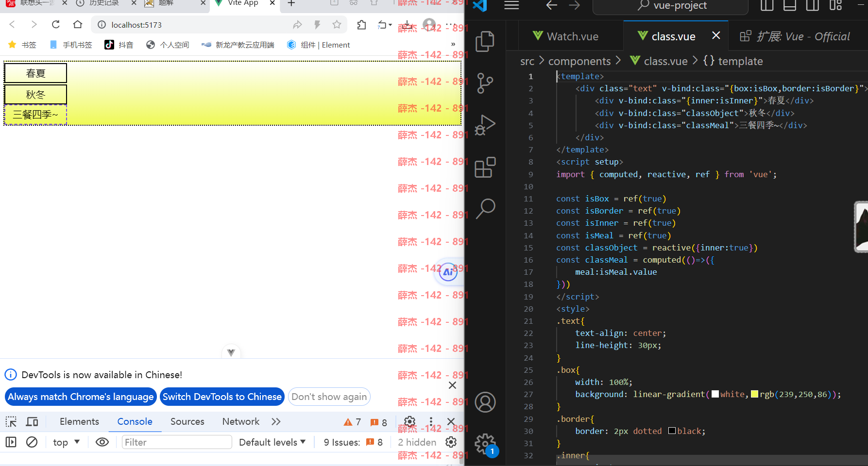Open the 个人空间 bookmark
This screenshot has height=466, width=868.
pos(168,45)
